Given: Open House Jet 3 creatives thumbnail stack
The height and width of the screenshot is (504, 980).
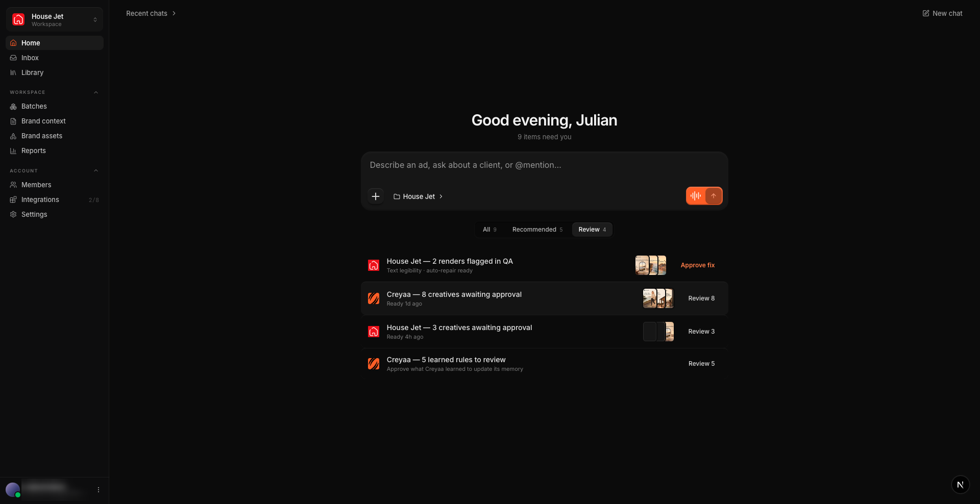Looking at the screenshot, I should pyautogui.click(x=658, y=332).
